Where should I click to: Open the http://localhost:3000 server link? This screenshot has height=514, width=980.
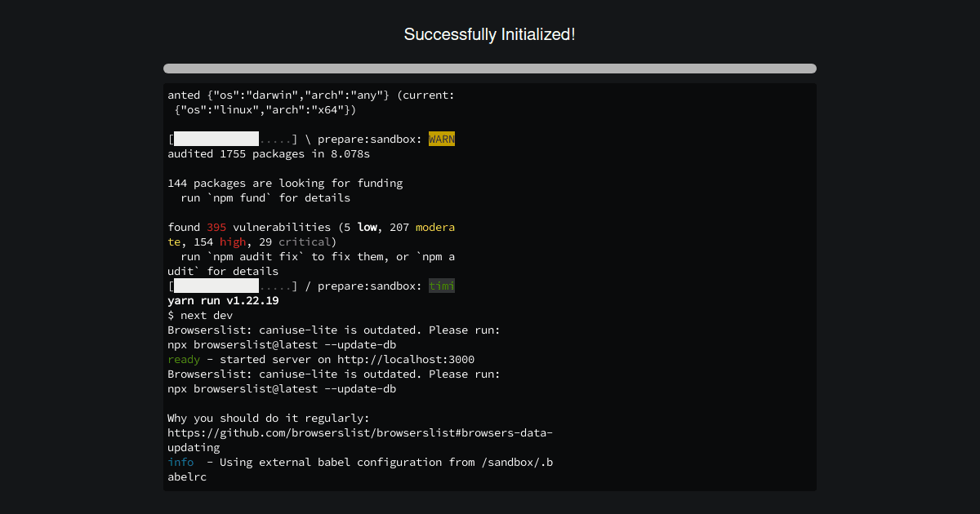tap(406, 360)
